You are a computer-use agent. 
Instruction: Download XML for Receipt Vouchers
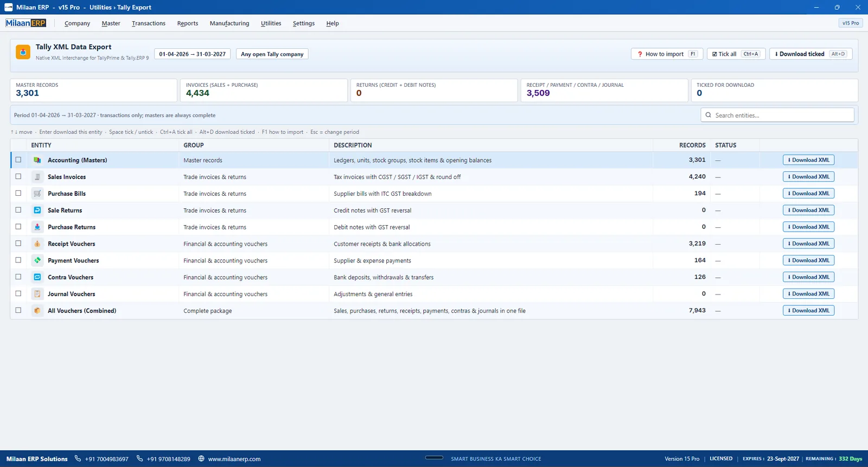click(x=808, y=244)
